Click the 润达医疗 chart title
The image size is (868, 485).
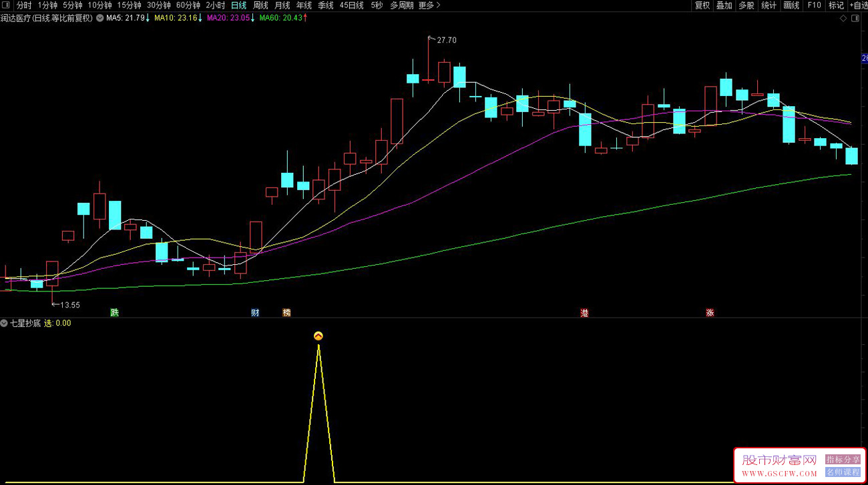pos(47,19)
